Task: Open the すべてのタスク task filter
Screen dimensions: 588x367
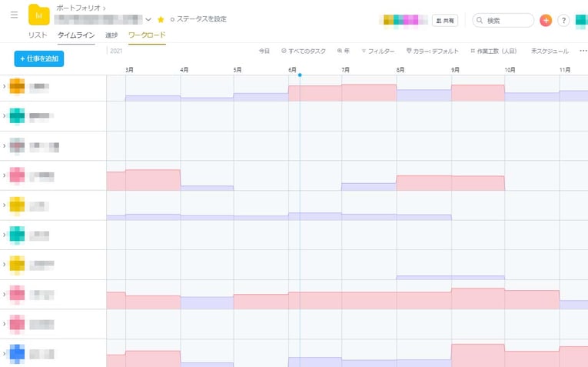Action: 304,52
